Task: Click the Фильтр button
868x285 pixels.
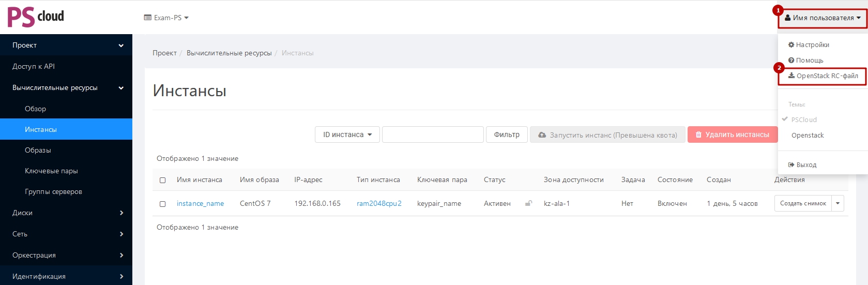Action: pos(507,134)
